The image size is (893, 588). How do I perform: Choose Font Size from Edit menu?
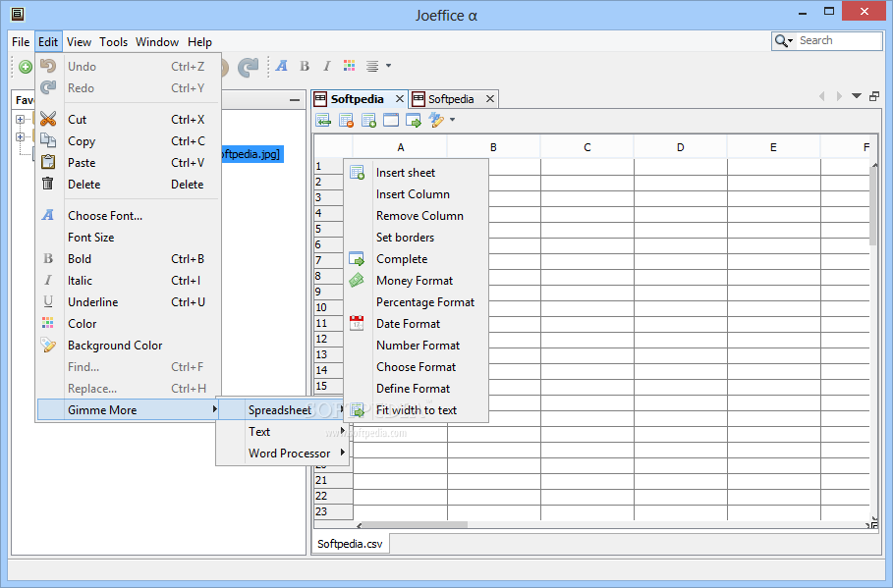click(128, 238)
